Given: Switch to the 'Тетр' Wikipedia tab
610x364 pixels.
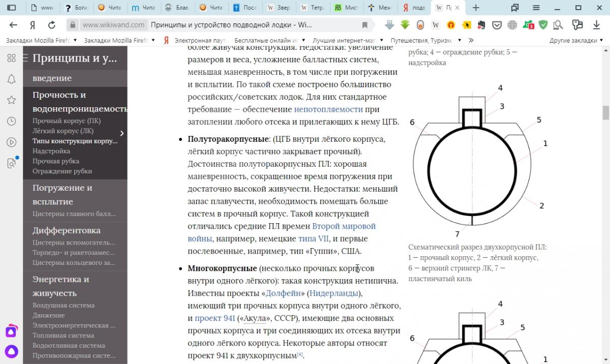Looking at the screenshot, I should (x=311, y=8).
